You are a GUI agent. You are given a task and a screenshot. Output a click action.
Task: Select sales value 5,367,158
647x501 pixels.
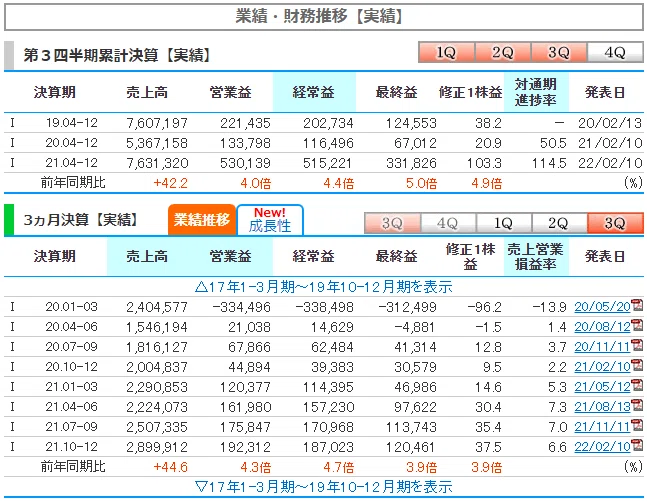157,143
